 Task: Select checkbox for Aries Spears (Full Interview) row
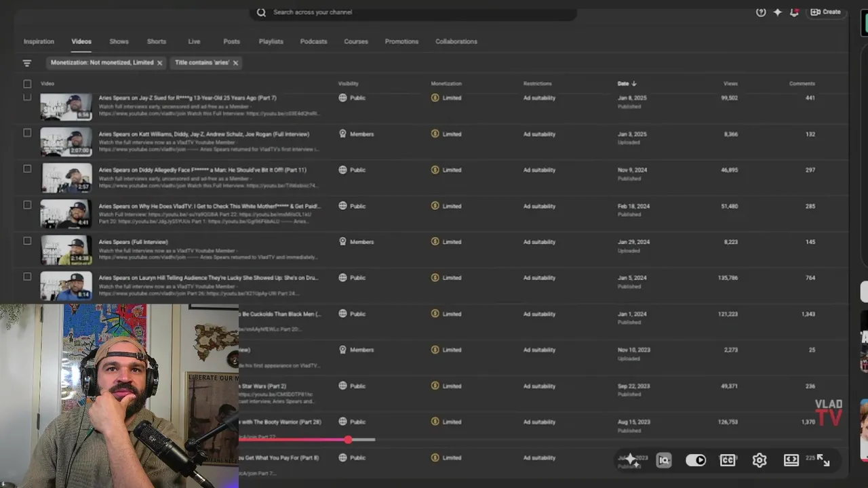point(27,241)
